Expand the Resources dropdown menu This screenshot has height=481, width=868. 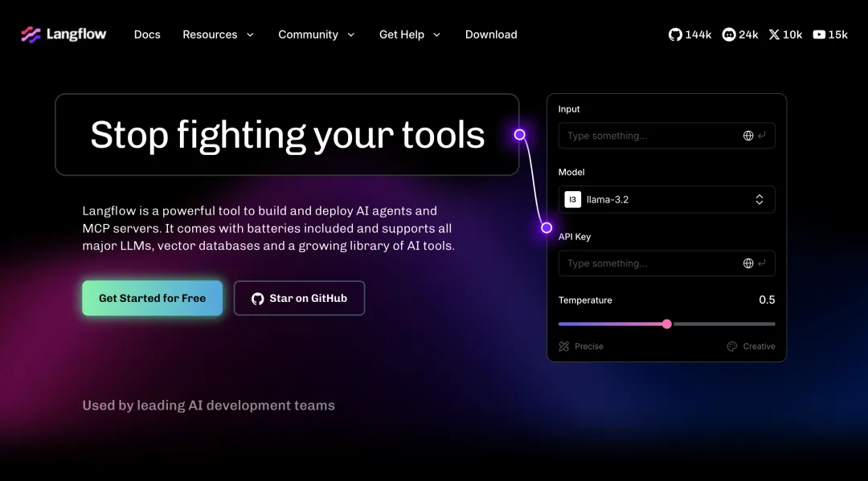click(x=218, y=35)
